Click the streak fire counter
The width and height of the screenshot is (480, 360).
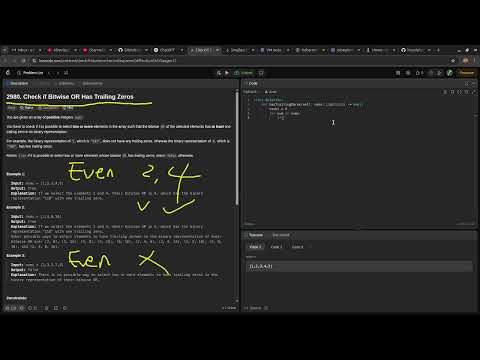tap(419, 73)
